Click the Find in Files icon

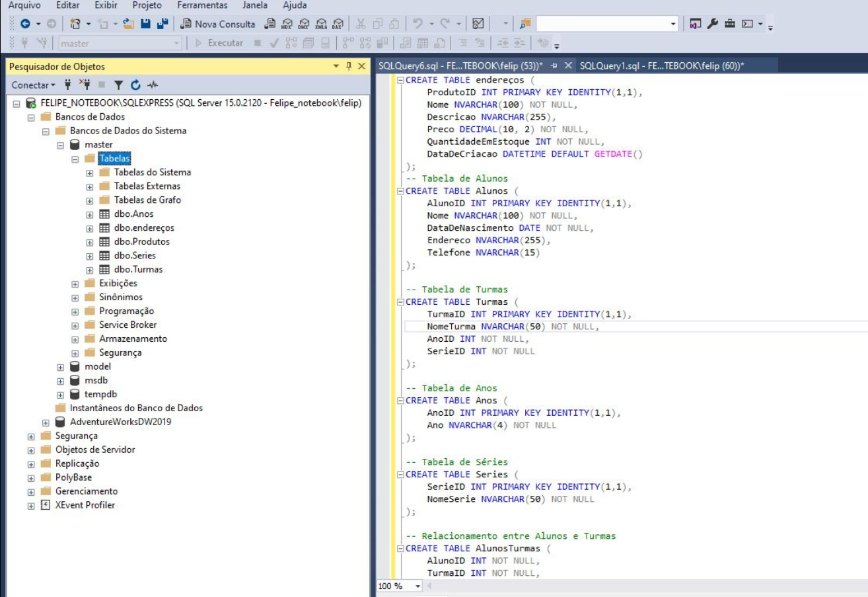525,24
